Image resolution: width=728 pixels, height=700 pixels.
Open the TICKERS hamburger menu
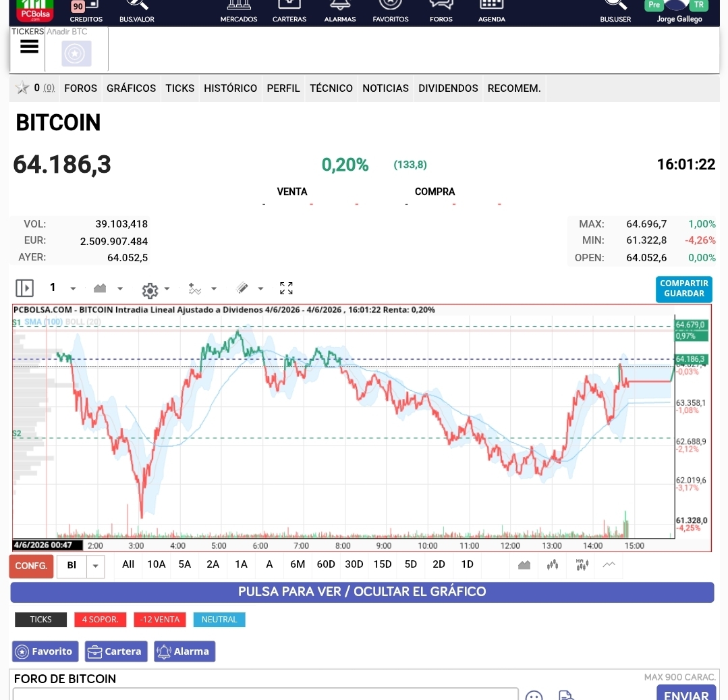tap(29, 47)
